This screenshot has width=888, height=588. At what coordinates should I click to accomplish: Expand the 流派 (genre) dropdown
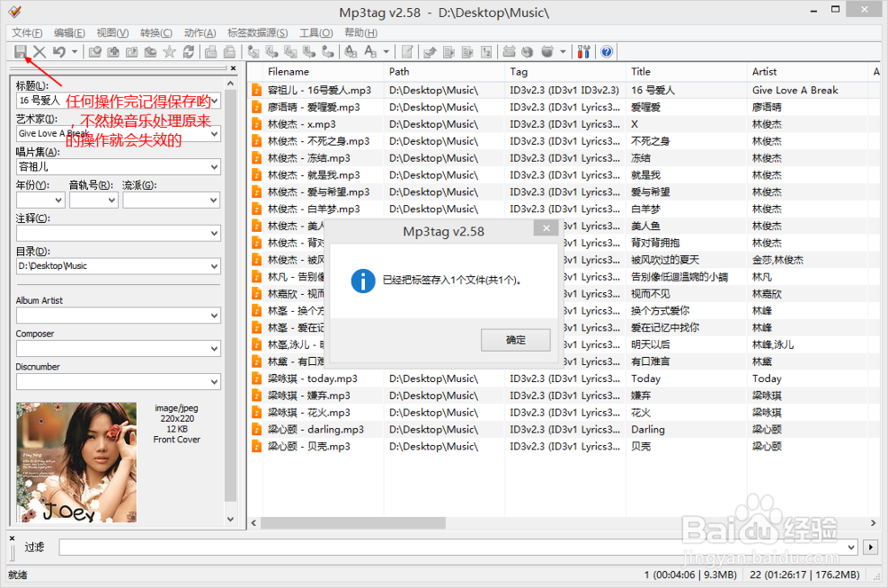coord(213,200)
